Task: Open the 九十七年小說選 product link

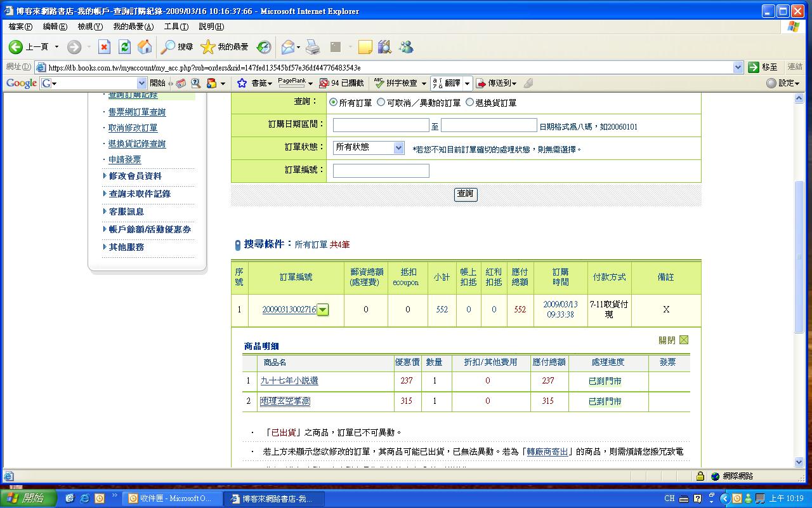Action: pos(289,381)
